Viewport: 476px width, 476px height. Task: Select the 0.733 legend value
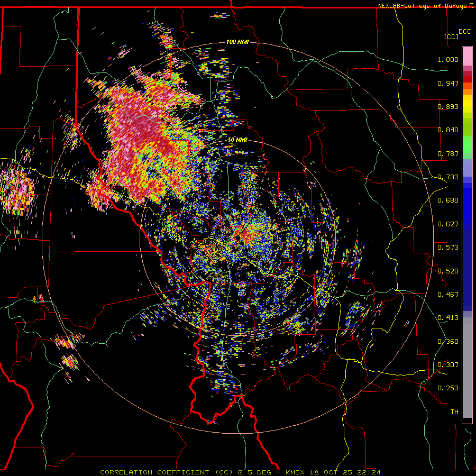448,177
